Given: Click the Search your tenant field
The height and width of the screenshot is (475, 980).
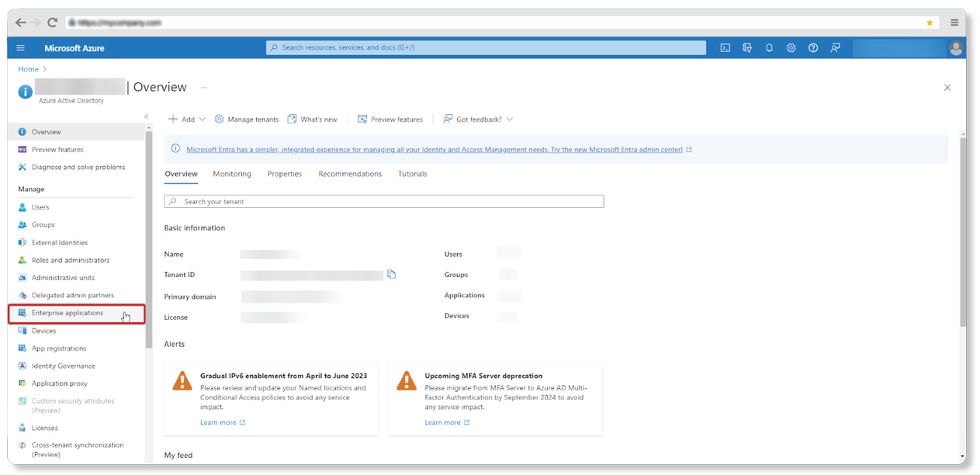Looking at the screenshot, I should pos(384,201).
